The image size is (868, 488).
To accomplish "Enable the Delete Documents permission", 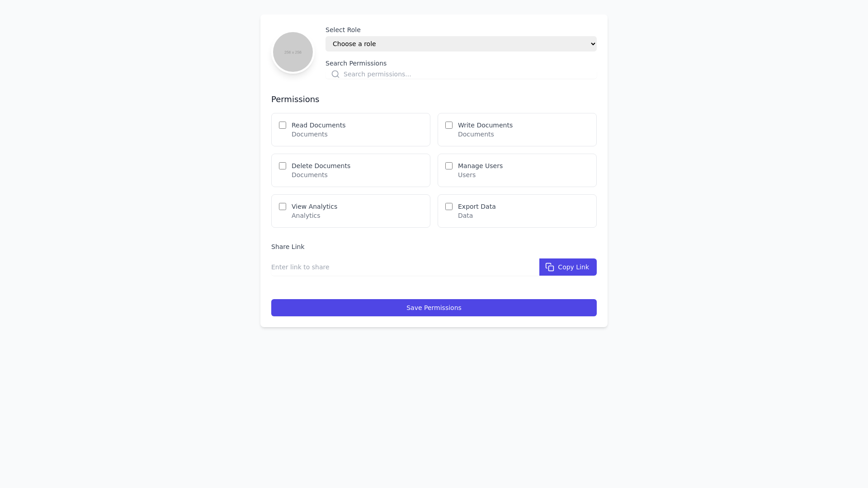I will pos(282,166).
